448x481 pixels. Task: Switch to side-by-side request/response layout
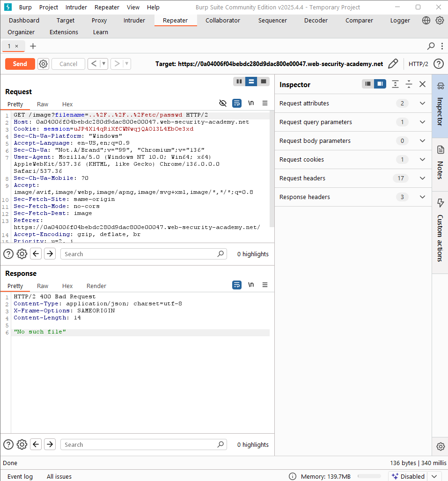(239, 81)
